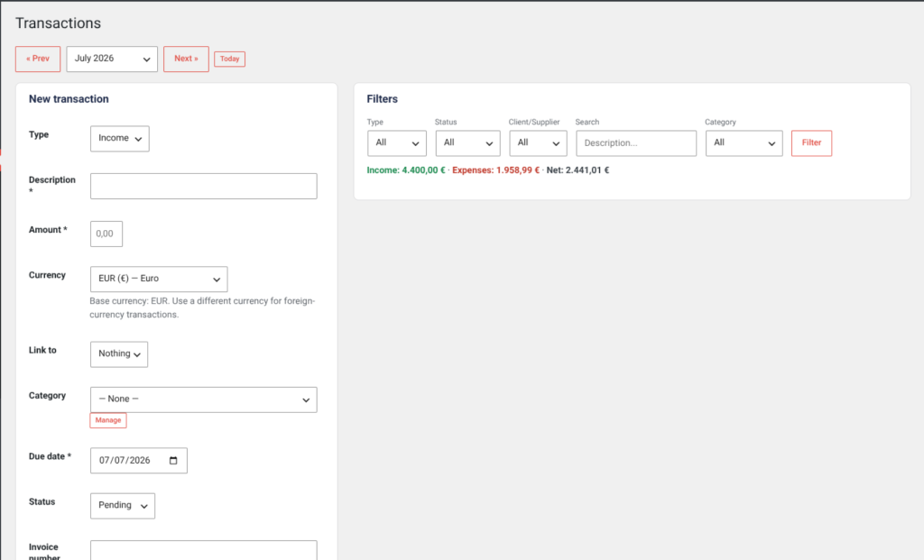
Task: Open the Currency dropdown showing EUR Euro
Action: [159, 280]
